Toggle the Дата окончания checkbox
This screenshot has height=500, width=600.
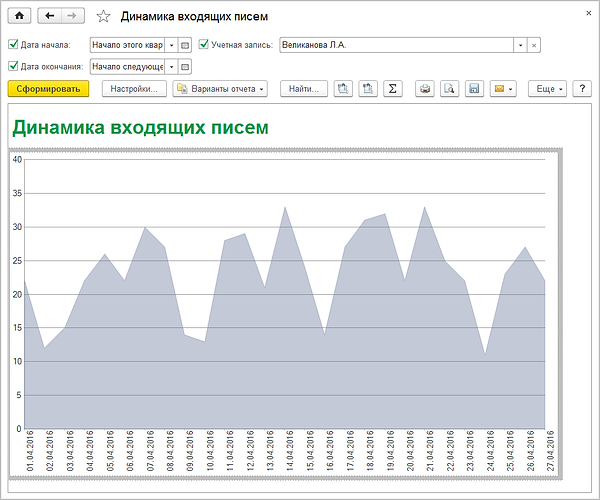coord(13,66)
